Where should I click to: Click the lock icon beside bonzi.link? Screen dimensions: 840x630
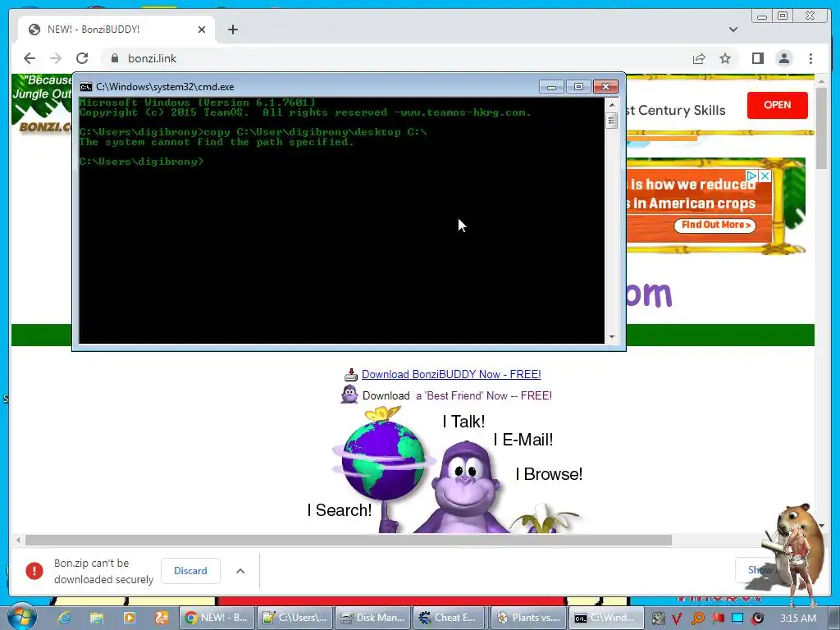coord(115,58)
